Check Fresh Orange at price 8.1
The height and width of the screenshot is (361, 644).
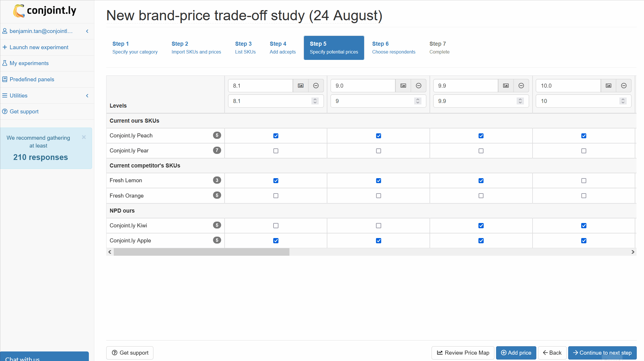coord(276,196)
